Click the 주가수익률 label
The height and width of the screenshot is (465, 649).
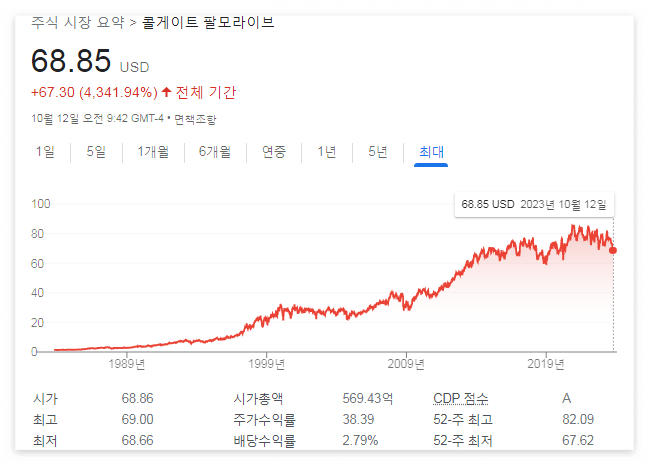click(264, 419)
